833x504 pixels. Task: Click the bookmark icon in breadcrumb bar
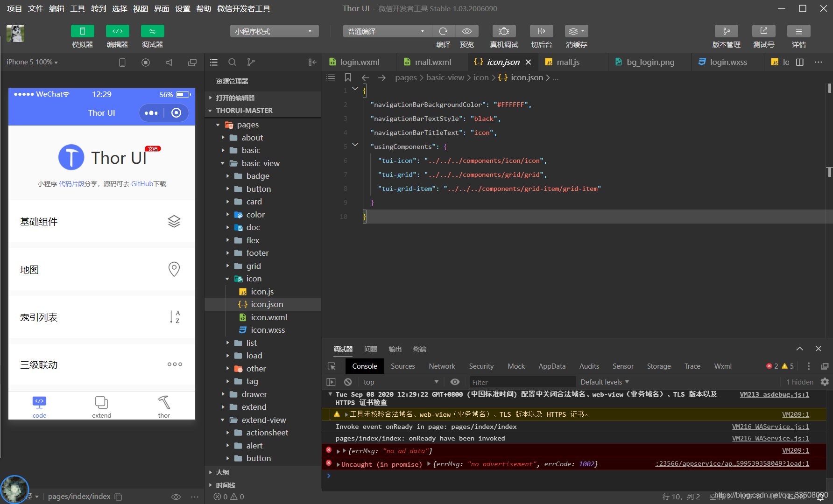pyautogui.click(x=348, y=77)
